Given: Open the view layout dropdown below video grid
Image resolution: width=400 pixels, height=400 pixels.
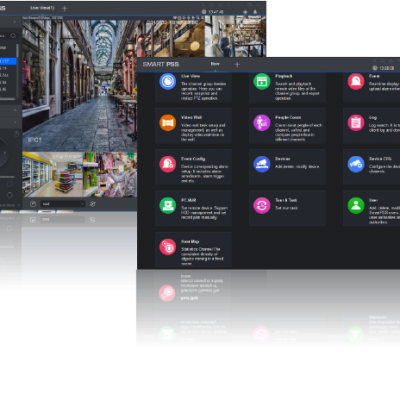Looking at the screenshot, I should (63, 204).
